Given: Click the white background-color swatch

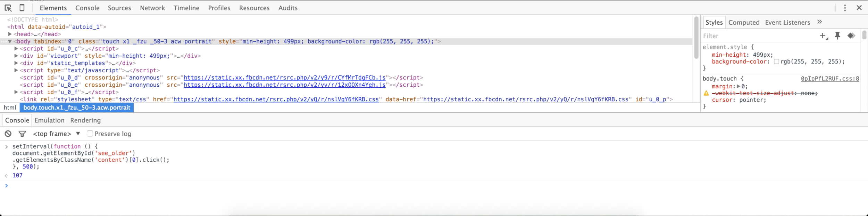Looking at the screenshot, I should pyautogui.click(x=777, y=62).
